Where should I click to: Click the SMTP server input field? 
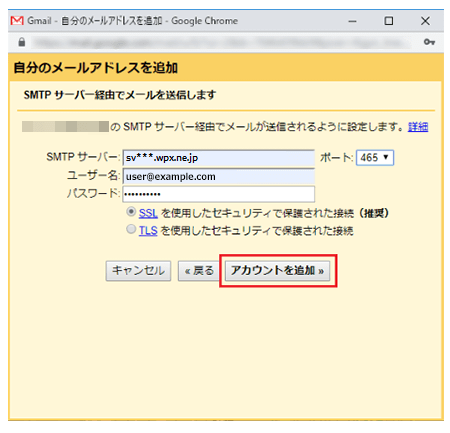pos(218,158)
